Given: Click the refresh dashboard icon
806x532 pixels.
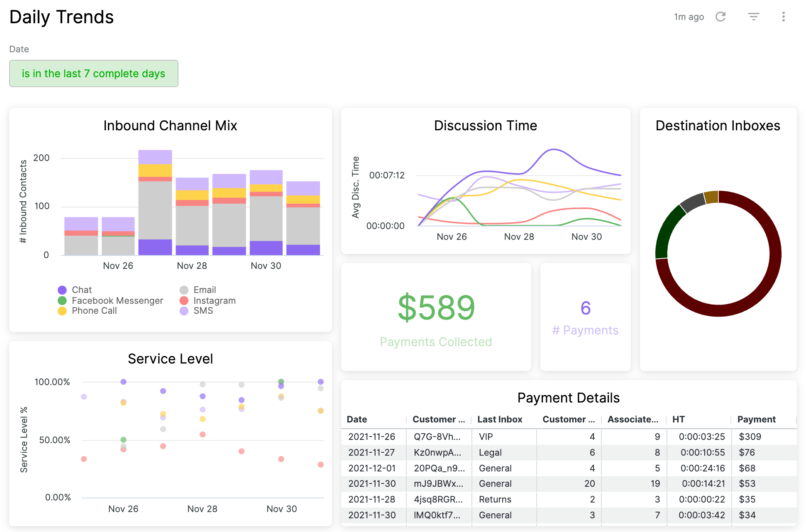Looking at the screenshot, I should 721,17.
